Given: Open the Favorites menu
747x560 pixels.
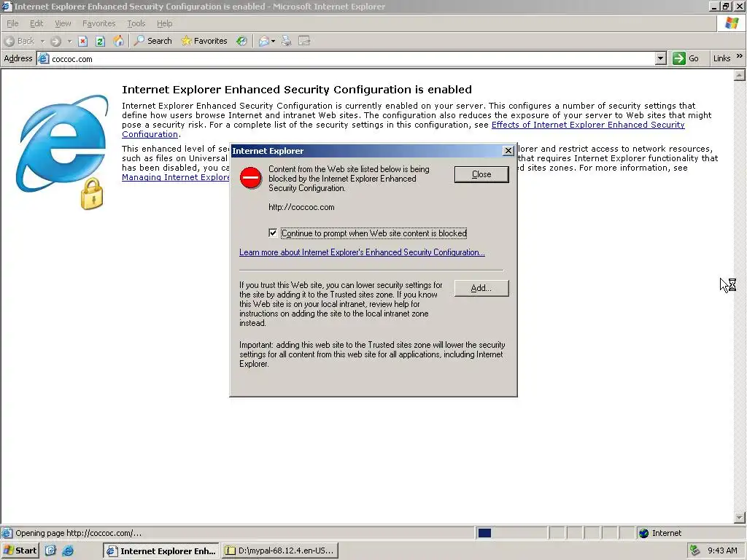Looking at the screenshot, I should click(x=99, y=23).
